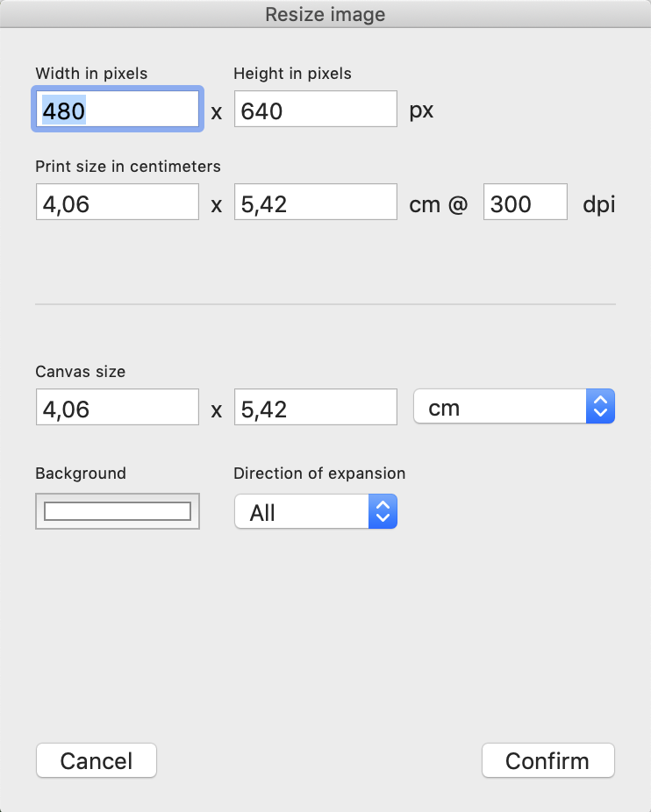Image resolution: width=651 pixels, height=812 pixels.
Task: Select the Height in pixels field
Action: point(315,110)
